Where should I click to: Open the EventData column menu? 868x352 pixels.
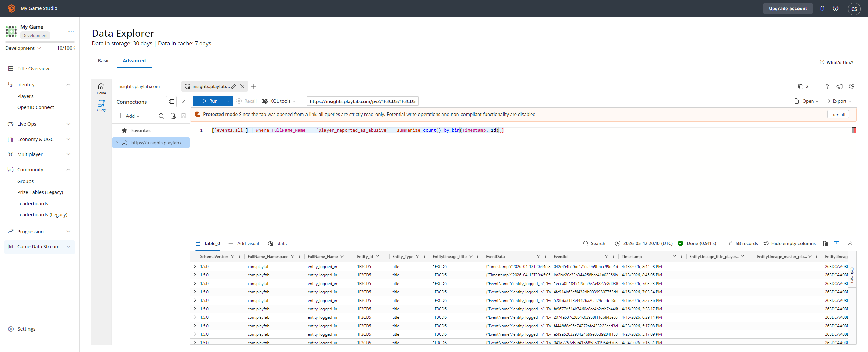point(546,256)
